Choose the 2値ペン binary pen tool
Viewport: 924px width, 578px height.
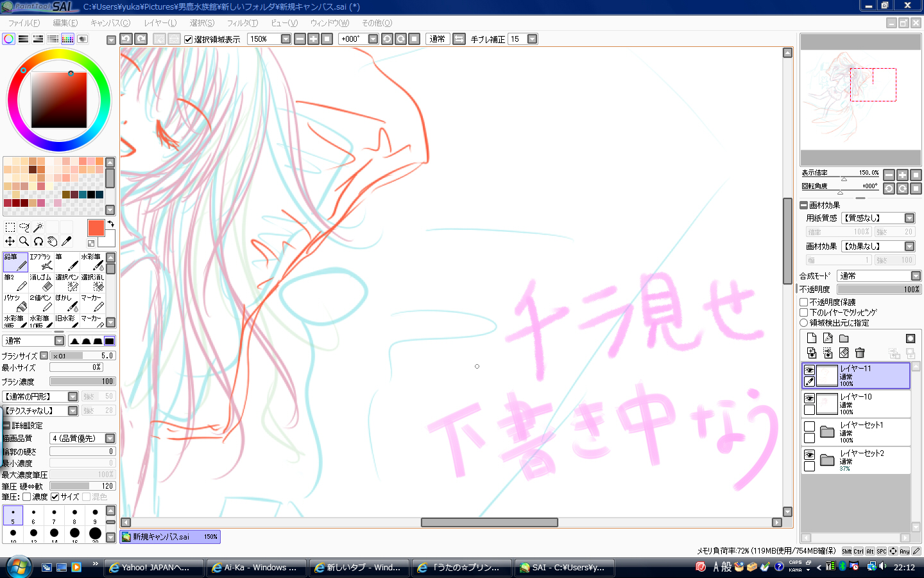click(41, 303)
